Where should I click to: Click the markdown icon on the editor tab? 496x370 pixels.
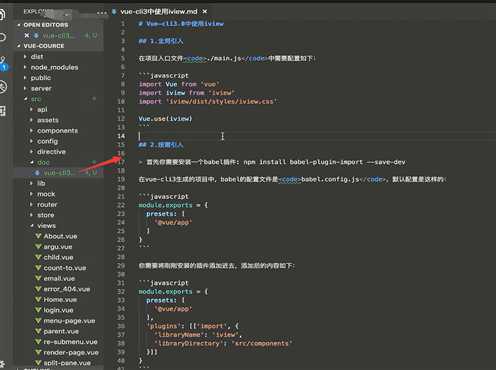114,12
